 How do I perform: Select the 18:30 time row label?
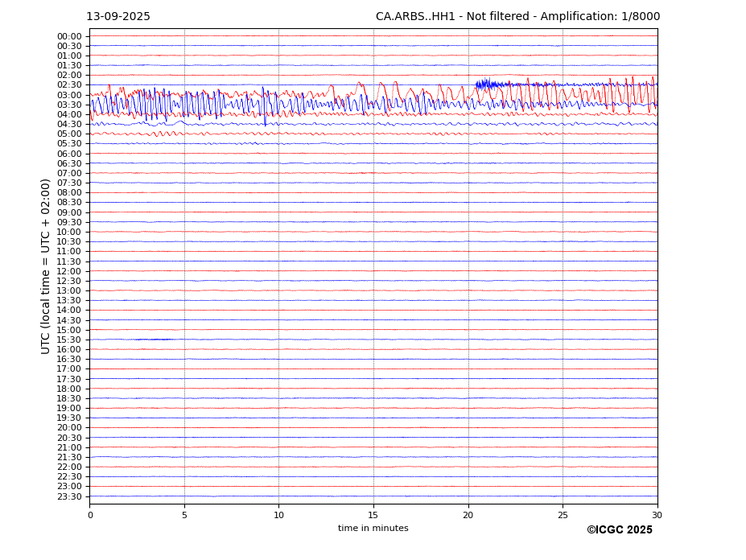(x=69, y=399)
